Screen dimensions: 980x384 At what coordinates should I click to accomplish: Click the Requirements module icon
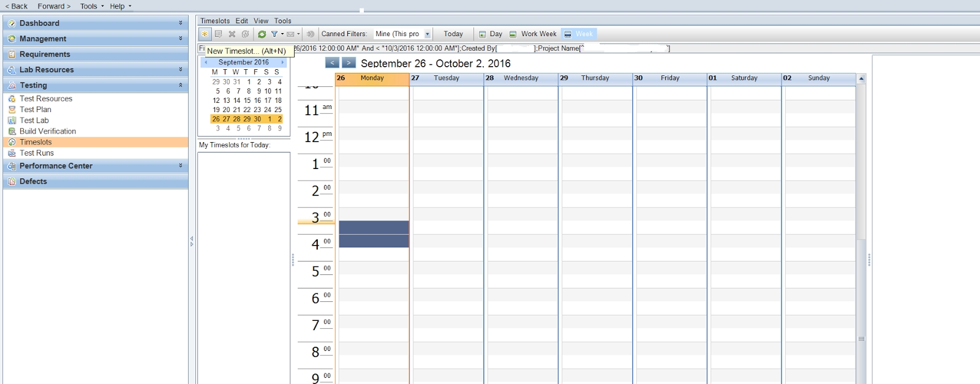coord(12,55)
